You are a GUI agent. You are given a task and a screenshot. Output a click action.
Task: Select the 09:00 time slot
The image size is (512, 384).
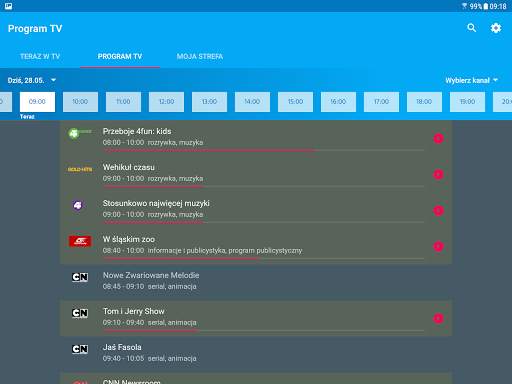point(37,102)
